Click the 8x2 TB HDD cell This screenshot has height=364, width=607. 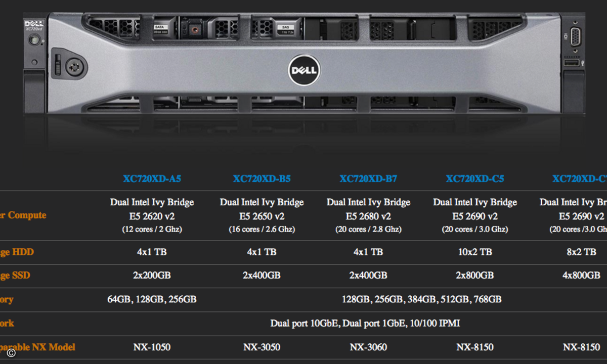581,252
